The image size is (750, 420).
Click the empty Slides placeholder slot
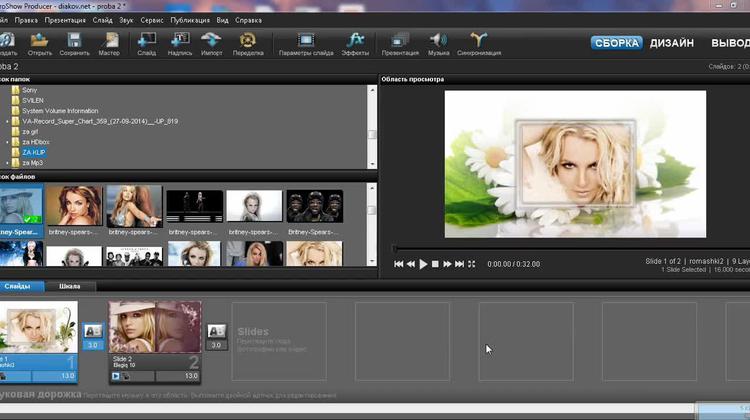(279, 342)
